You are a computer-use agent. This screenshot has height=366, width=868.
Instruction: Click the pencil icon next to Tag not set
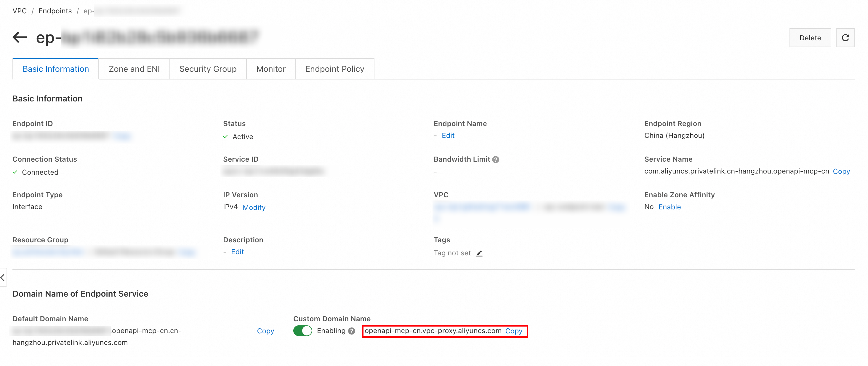point(479,253)
